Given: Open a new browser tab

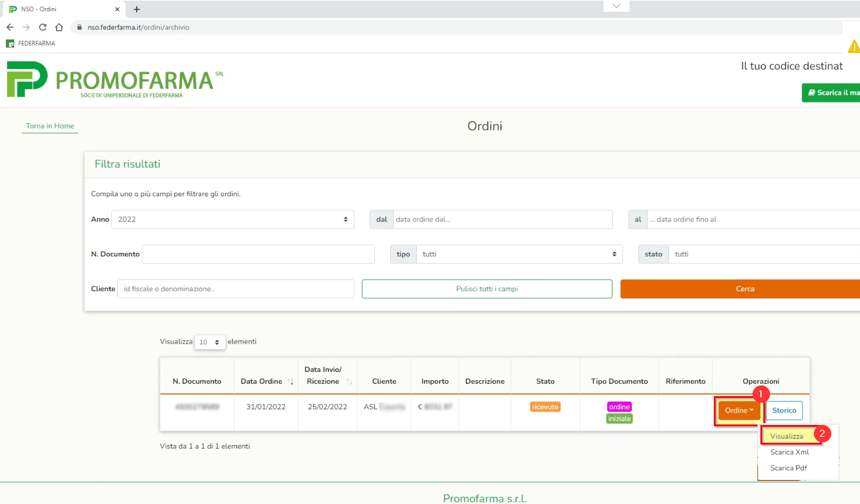Looking at the screenshot, I should pyautogui.click(x=137, y=9).
